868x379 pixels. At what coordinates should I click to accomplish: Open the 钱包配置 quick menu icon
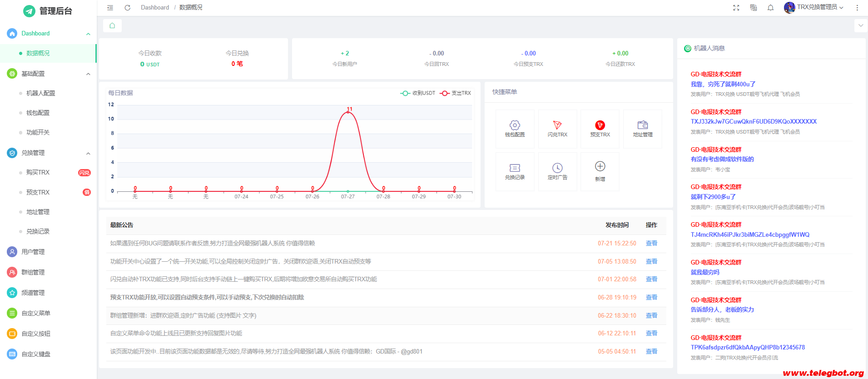[x=515, y=129]
